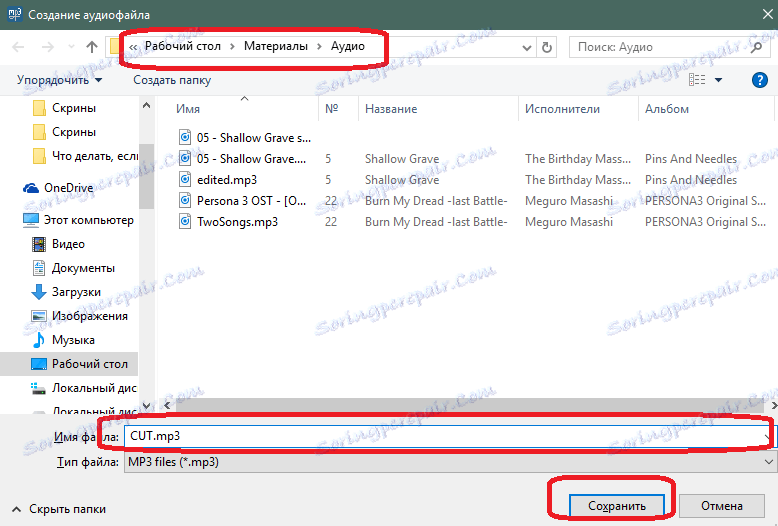The height and width of the screenshot is (526, 778).
Task: Click the OneDrive cloud icon
Action: click(31, 188)
